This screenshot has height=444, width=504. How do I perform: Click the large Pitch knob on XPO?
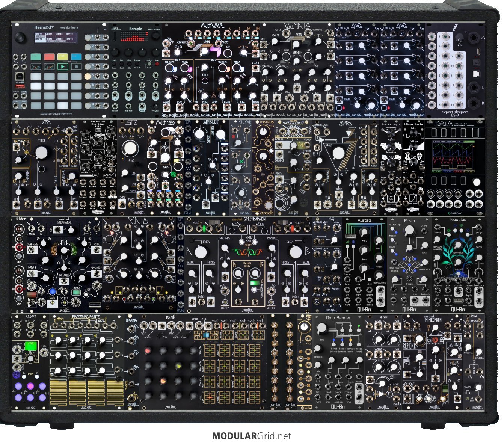point(41,153)
